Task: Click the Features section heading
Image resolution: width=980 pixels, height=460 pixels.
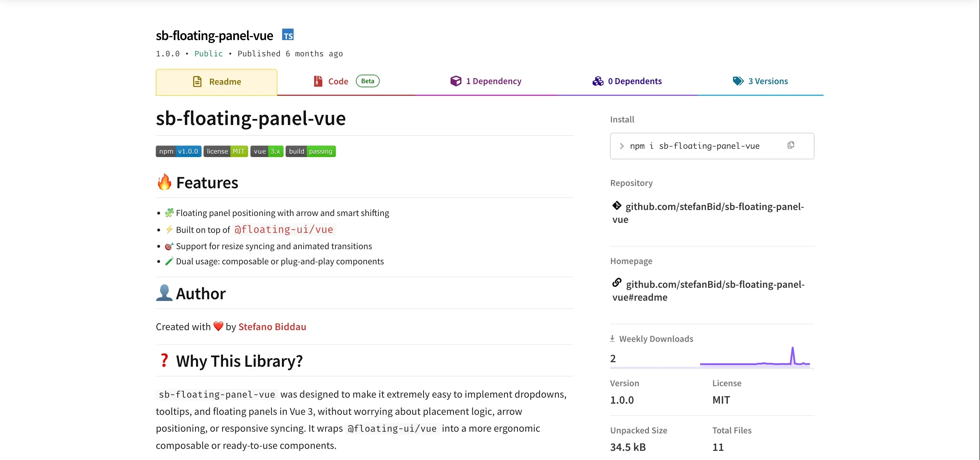Action: pos(207,183)
